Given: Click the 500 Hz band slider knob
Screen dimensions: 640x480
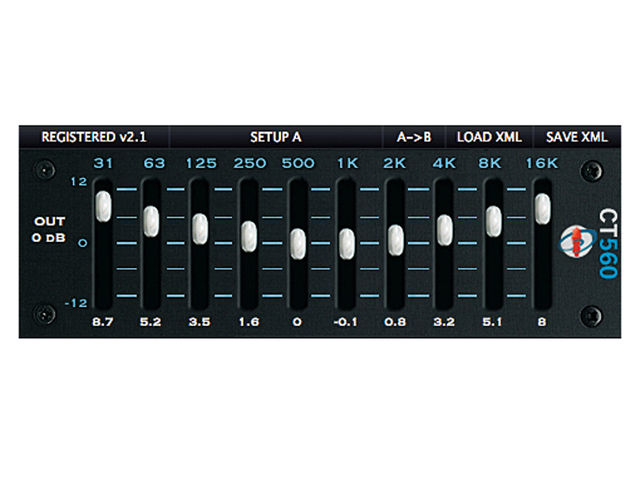Looking at the screenshot, I should pos(298,244).
